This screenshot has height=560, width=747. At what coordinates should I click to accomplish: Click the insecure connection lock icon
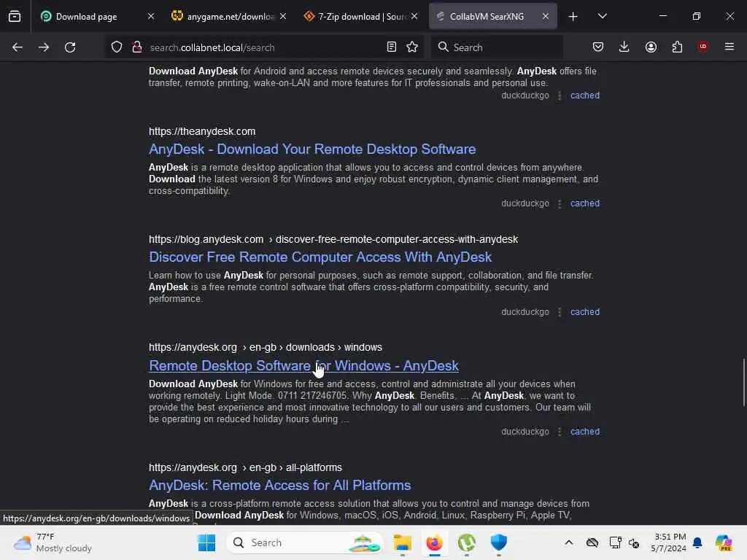point(137,47)
